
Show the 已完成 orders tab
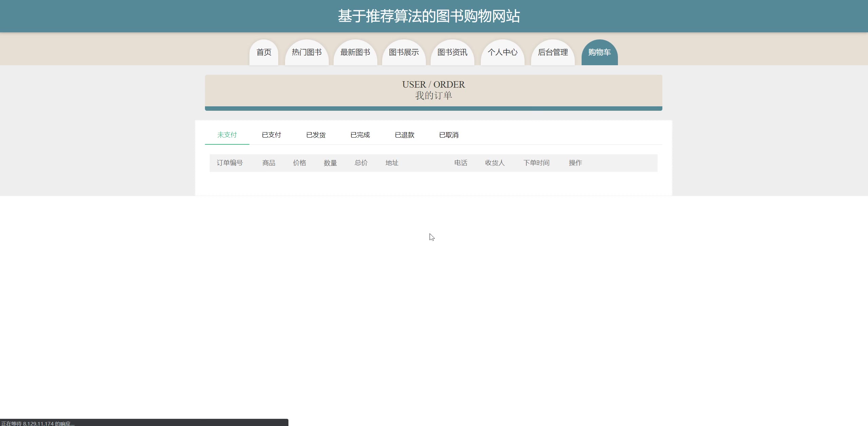360,135
